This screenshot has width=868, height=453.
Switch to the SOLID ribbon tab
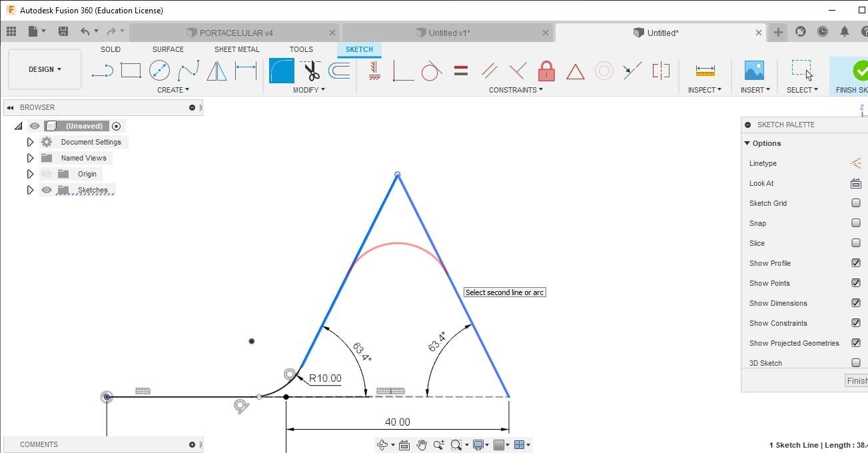coord(111,49)
